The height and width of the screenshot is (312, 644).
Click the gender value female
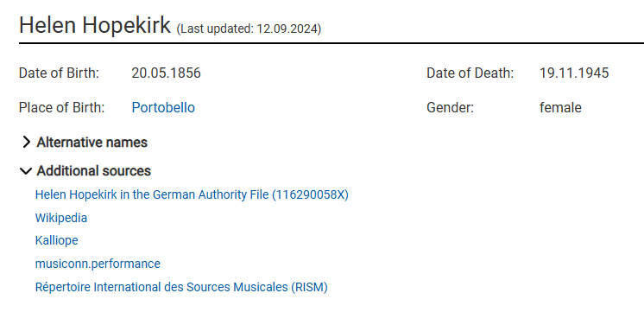pos(560,108)
